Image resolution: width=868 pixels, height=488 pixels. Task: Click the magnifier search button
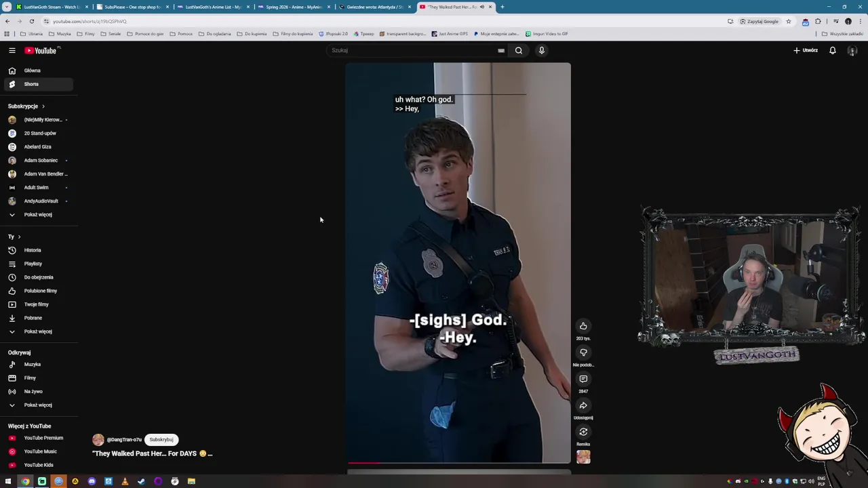pos(519,50)
